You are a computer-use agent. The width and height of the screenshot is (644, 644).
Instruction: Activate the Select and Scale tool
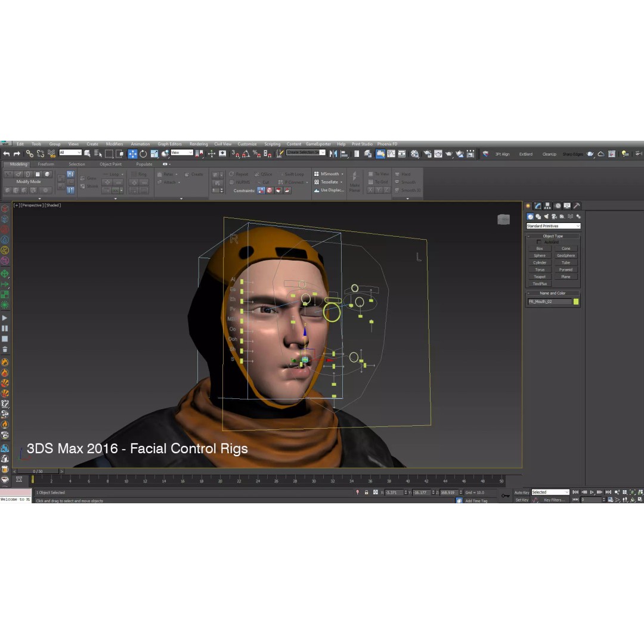pyautogui.click(x=154, y=154)
